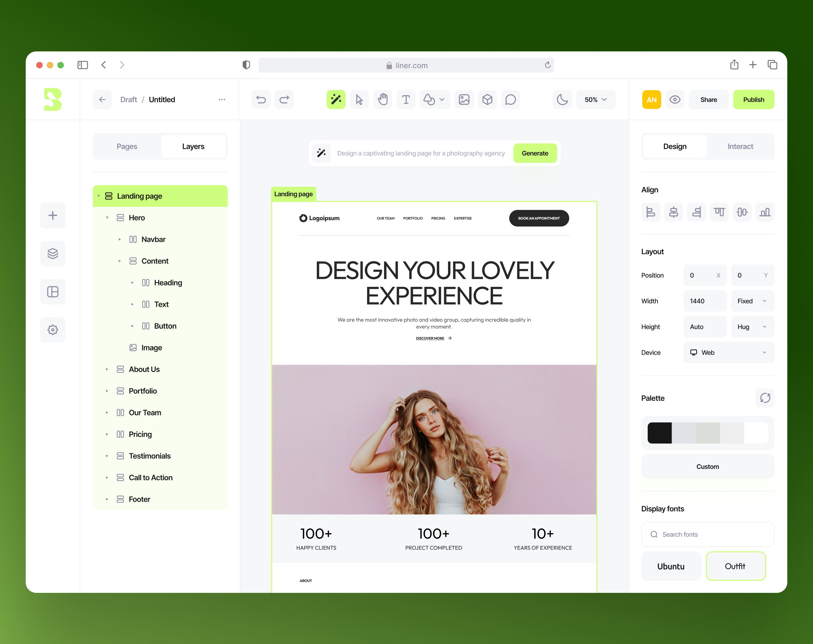Pick the black palette color swatch
The image size is (813, 644).
click(x=659, y=432)
